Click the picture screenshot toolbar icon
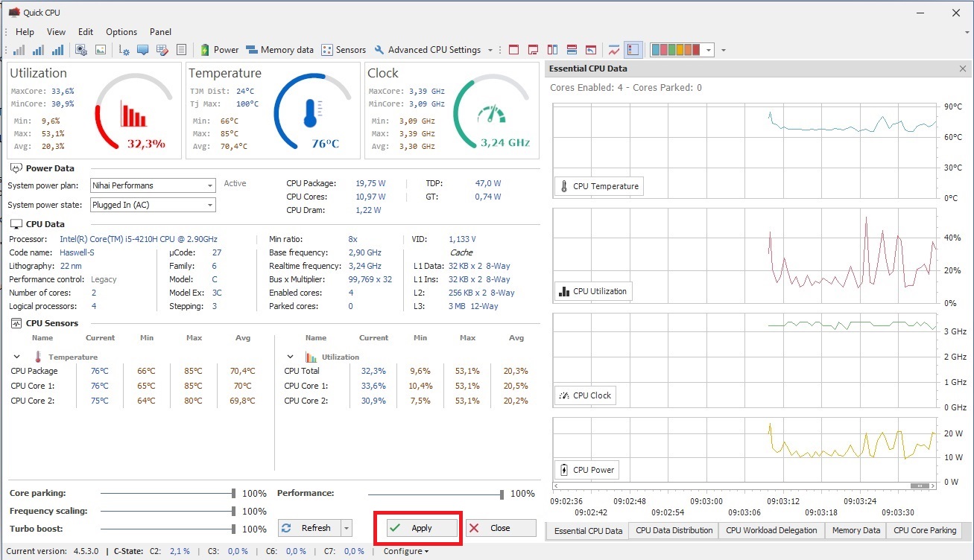 [101, 50]
